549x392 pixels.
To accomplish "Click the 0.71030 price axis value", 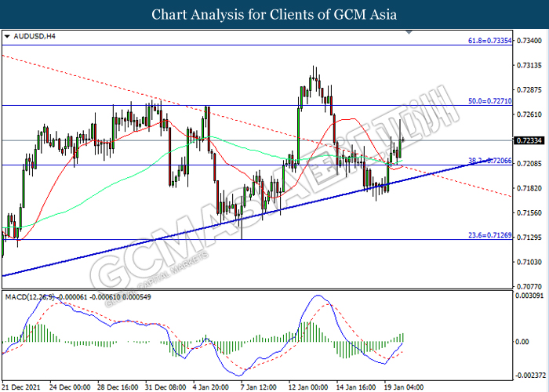I will (x=529, y=262).
